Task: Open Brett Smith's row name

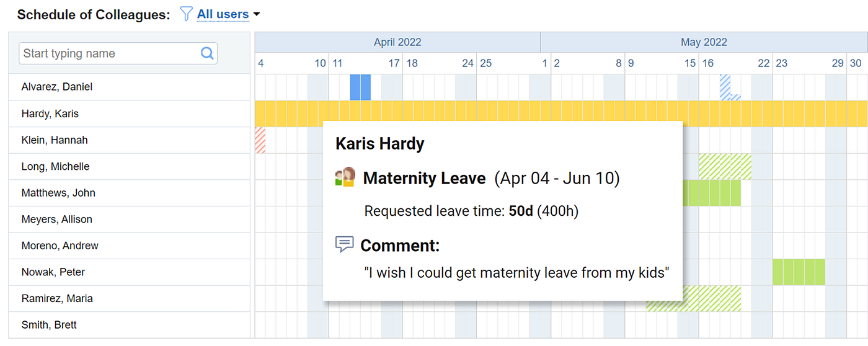Action: point(49,325)
